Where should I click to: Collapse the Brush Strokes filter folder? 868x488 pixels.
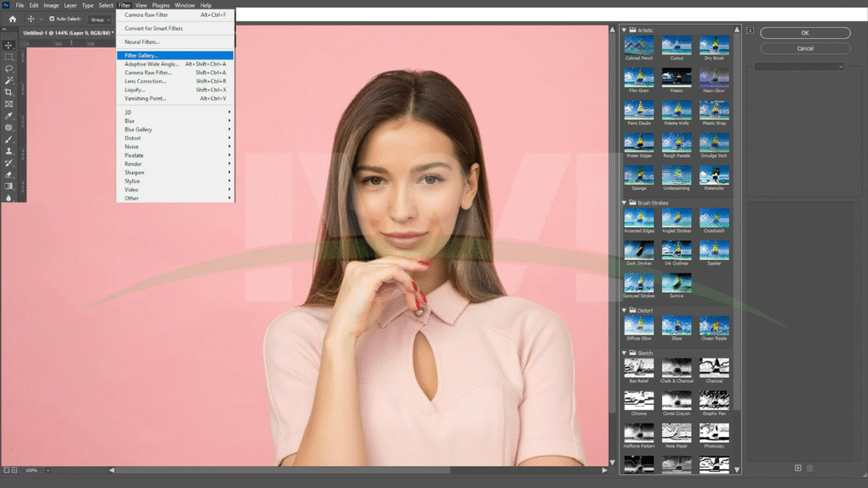pyautogui.click(x=625, y=203)
